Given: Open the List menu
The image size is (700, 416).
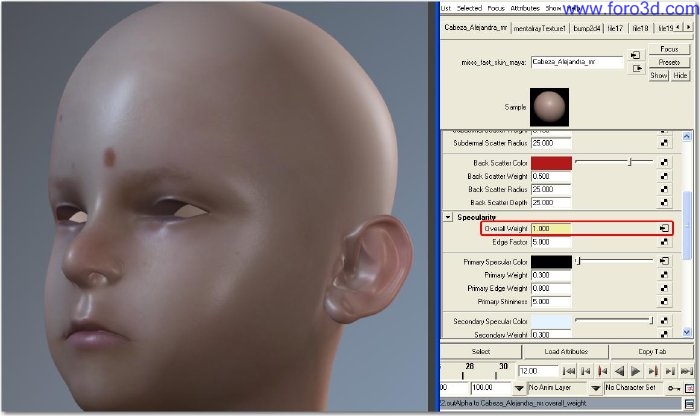Looking at the screenshot, I should click(446, 8).
